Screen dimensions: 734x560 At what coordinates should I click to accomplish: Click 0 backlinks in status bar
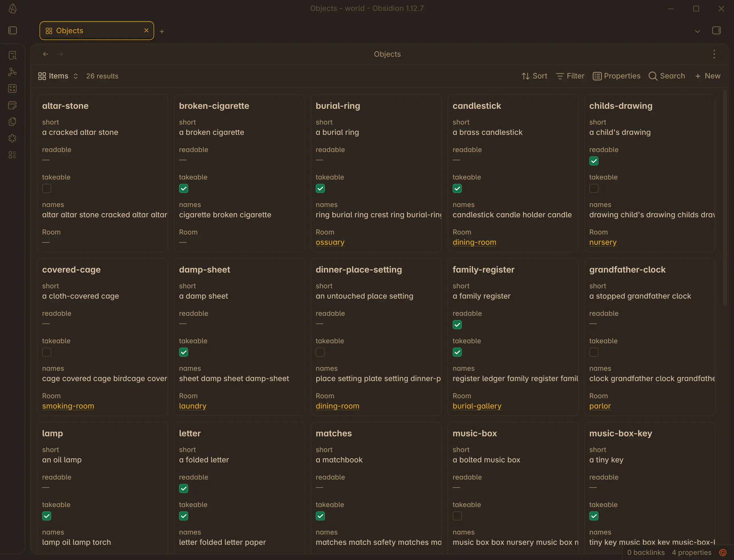646,552
